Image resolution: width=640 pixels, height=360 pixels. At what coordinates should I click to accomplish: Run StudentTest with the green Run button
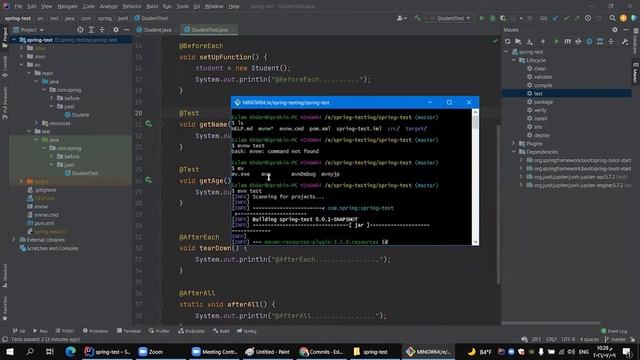(482, 18)
